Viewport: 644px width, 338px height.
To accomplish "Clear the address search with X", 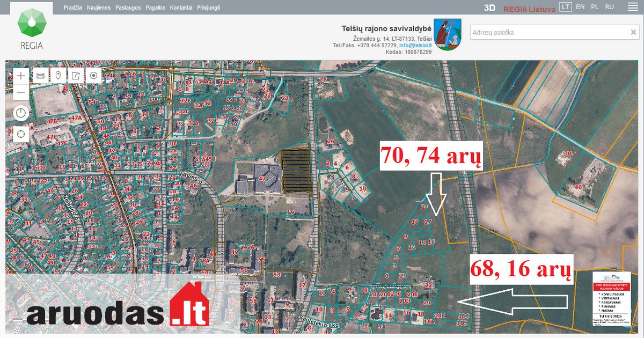I will [x=633, y=32].
